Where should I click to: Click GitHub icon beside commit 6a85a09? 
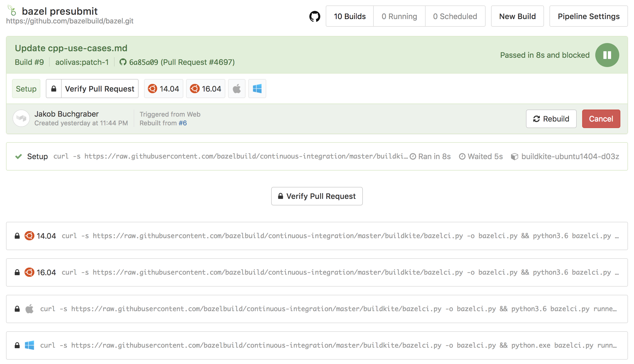tap(123, 62)
